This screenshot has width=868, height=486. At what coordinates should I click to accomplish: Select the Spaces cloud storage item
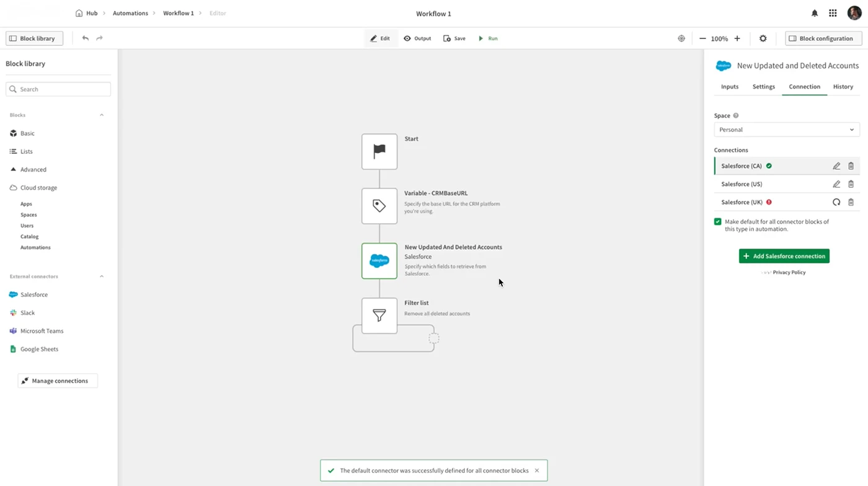click(29, 215)
